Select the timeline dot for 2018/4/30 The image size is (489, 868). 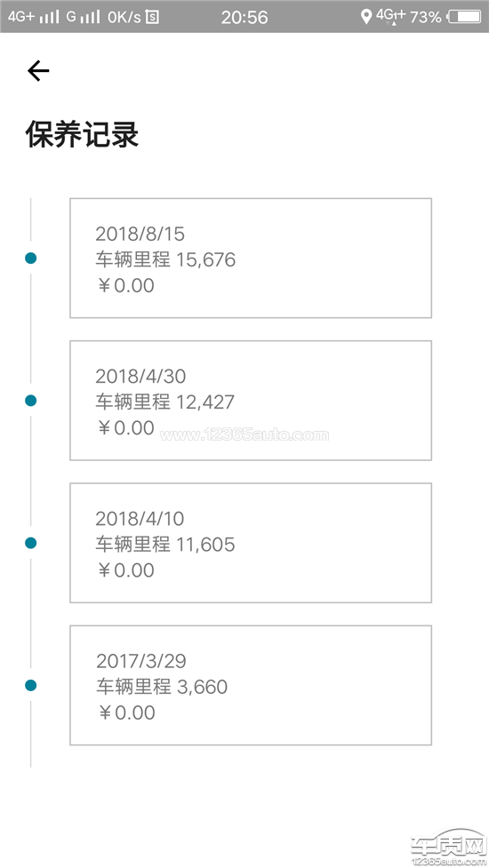pyautogui.click(x=31, y=400)
